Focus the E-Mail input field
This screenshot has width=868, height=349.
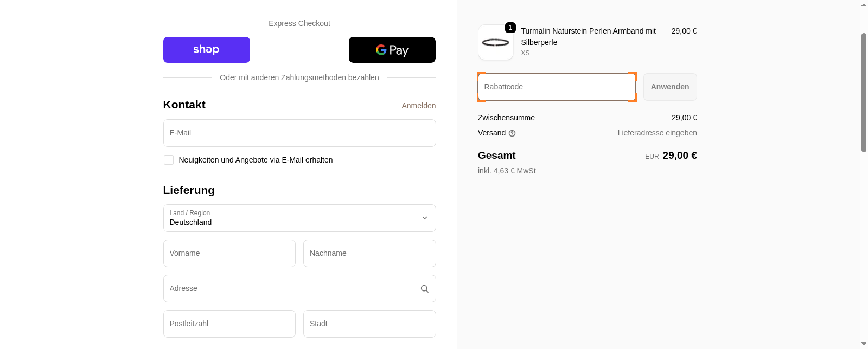point(299,133)
